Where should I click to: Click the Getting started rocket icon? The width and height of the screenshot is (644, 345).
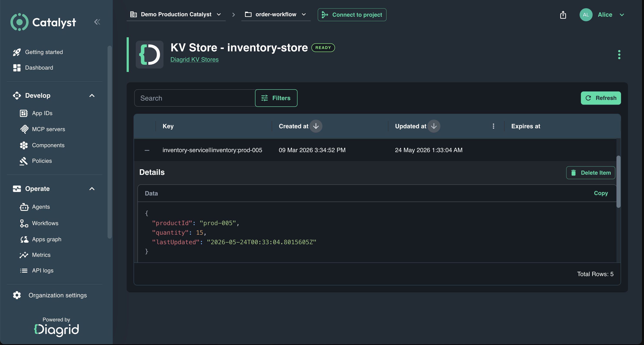[17, 52]
